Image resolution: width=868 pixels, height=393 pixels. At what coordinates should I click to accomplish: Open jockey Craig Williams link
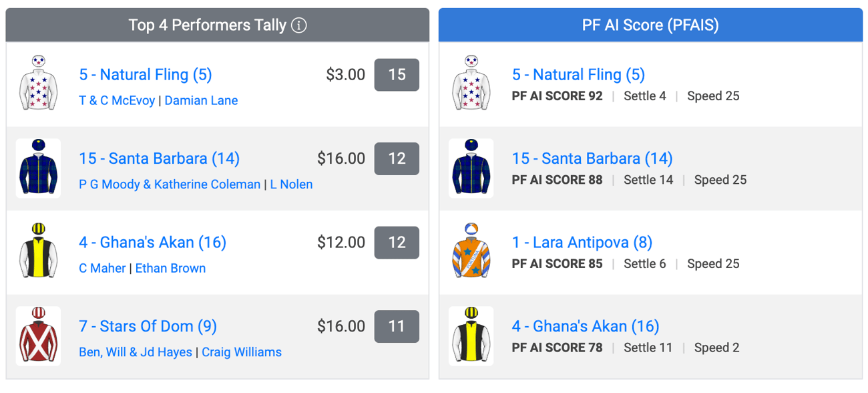(x=242, y=352)
